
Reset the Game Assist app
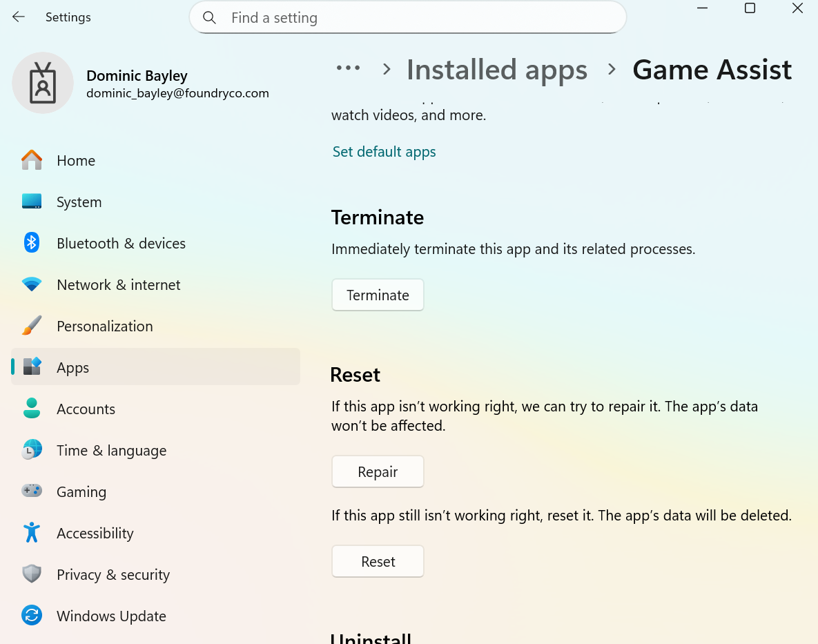(x=378, y=561)
